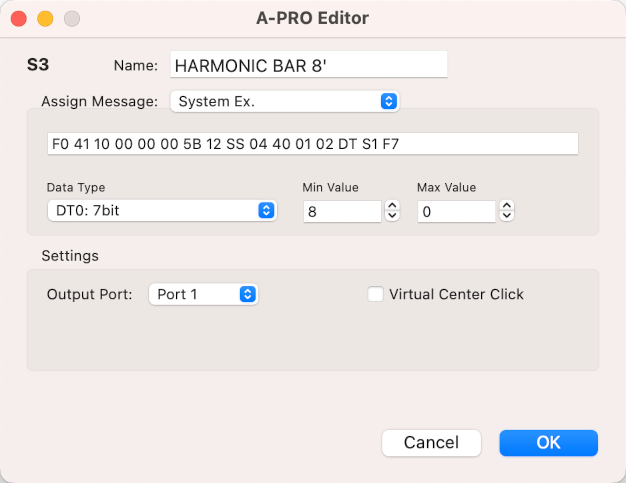The height and width of the screenshot is (483, 626).
Task: Click the System Exclusive hex message field
Action: click(x=313, y=144)
